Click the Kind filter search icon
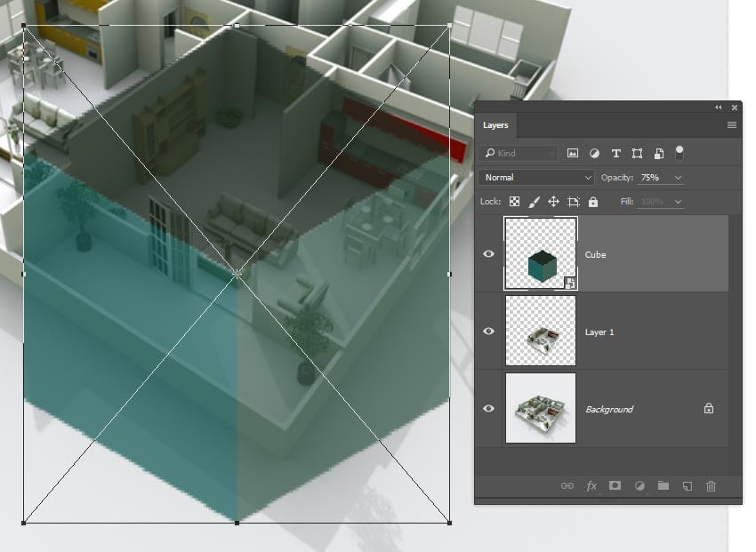This screenshot has height=552, width=756. coord(490,153)
